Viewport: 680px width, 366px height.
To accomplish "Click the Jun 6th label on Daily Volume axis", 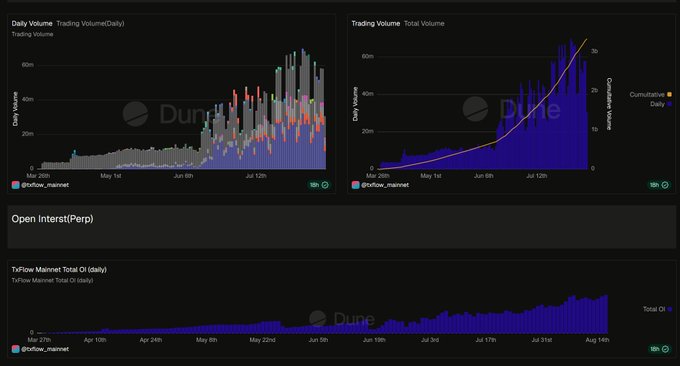I will coord(183,176).
